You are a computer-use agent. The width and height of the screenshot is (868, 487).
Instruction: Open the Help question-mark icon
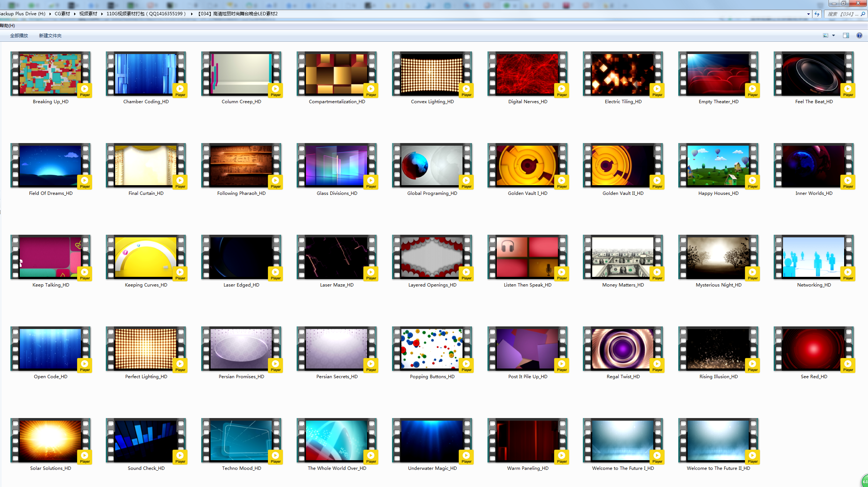tap(859, 36)
